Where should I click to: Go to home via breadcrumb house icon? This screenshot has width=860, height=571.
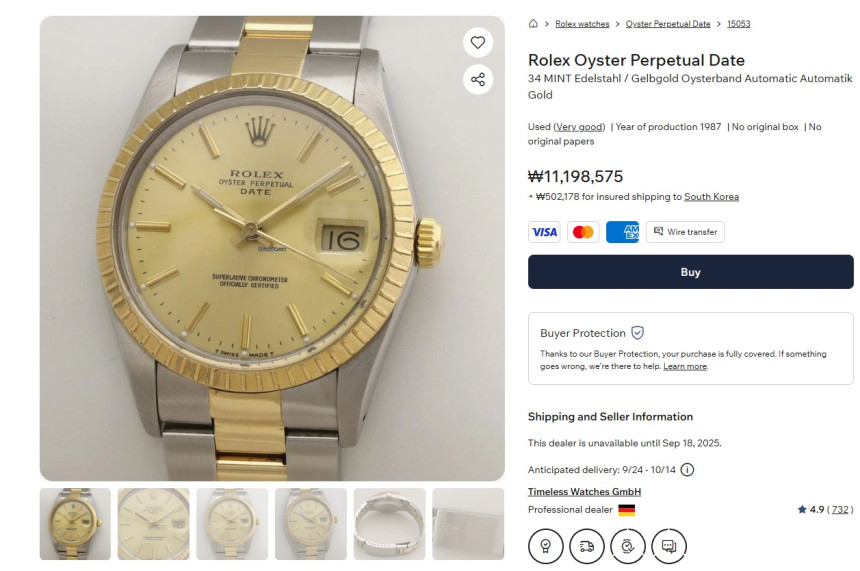(533, 24)
